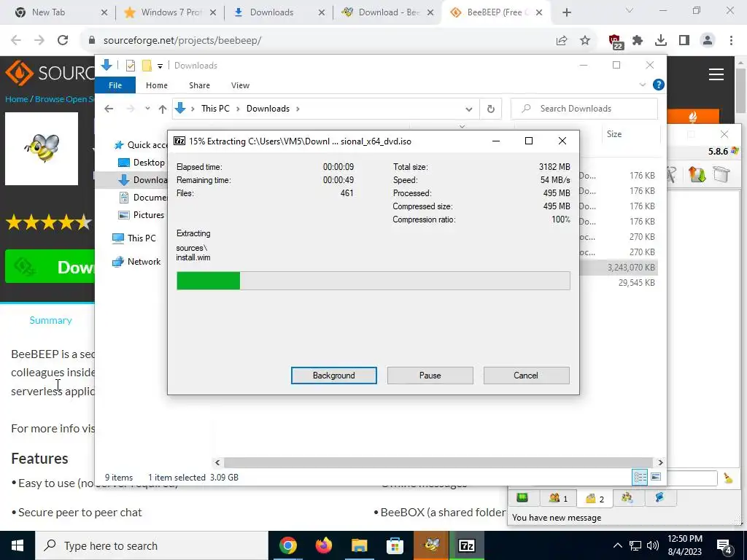Click the Properties quick access toolbar icon

pos(130,65)
